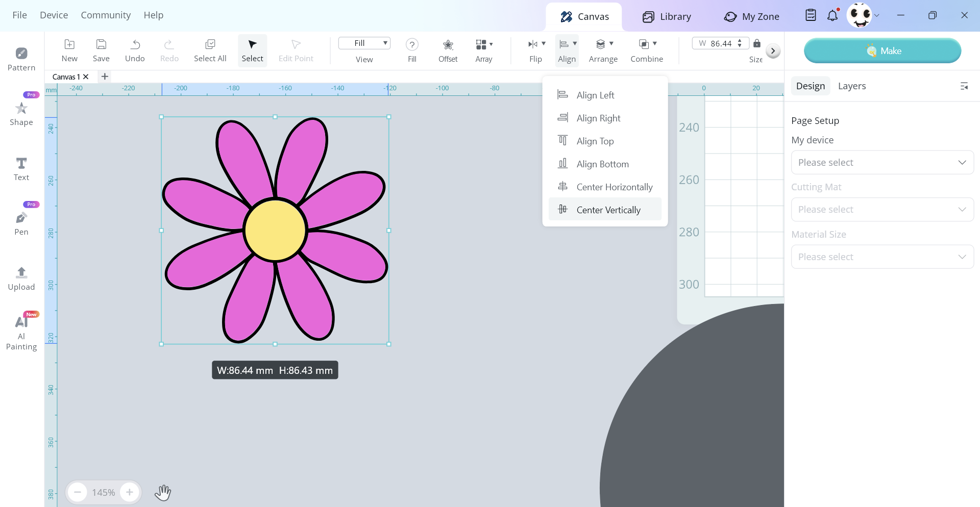Image resolution: width=980 pixels, height=507 pixels.
Task: Toggle the Align dropdown menu
Action: click(x=567, y=50)
